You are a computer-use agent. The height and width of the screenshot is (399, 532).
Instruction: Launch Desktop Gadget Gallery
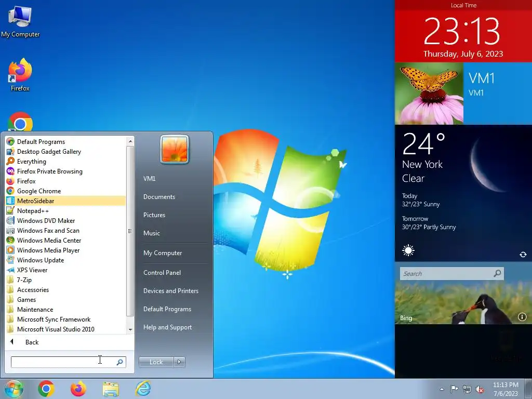(65, 151)
